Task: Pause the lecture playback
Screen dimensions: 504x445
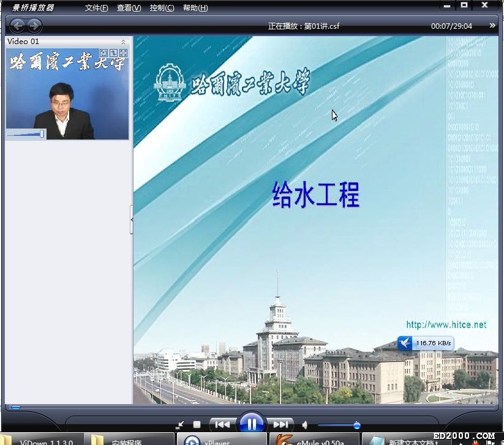Action: [x=252, y=424]
